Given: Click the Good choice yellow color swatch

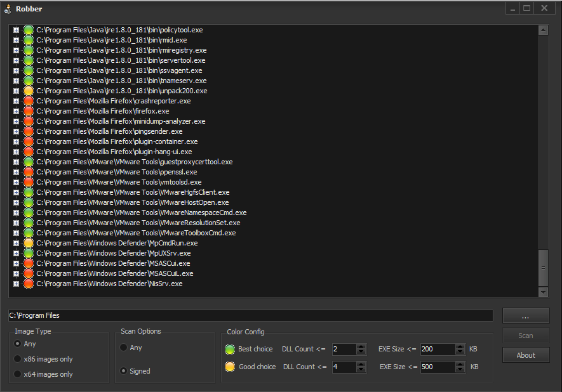Looking at the screenshot, I should coord(230,367).
